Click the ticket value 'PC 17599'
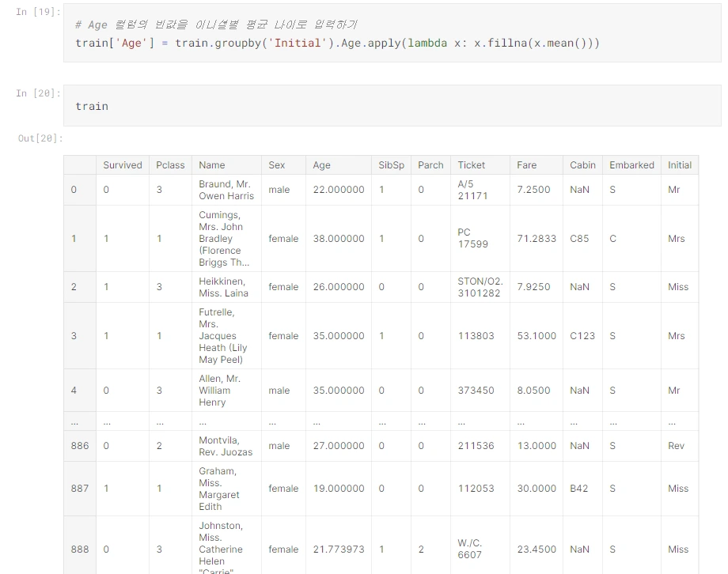This screenshot has height=574, width=728. pos(472,239)
